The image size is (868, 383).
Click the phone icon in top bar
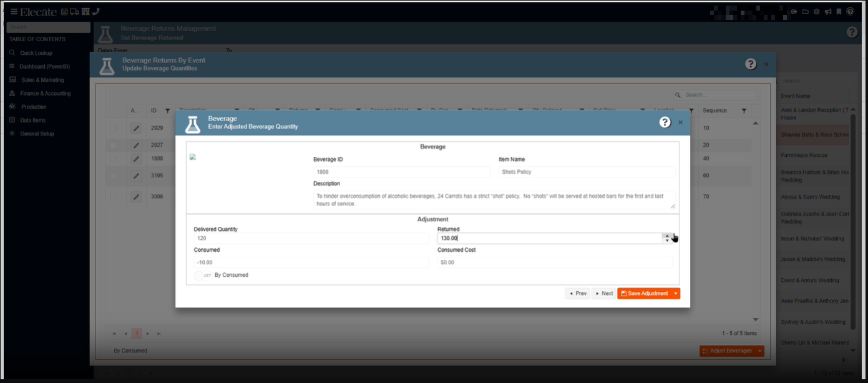point(95,12)
